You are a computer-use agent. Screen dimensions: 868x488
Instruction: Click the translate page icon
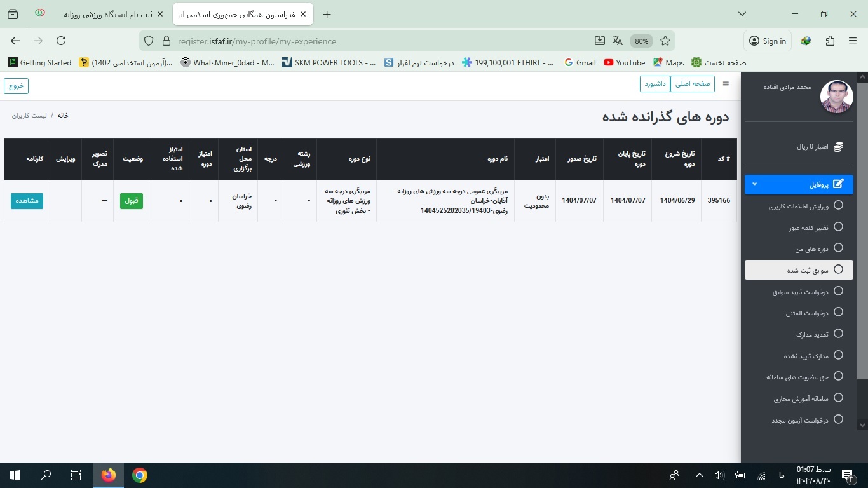(x=618, y=41)
